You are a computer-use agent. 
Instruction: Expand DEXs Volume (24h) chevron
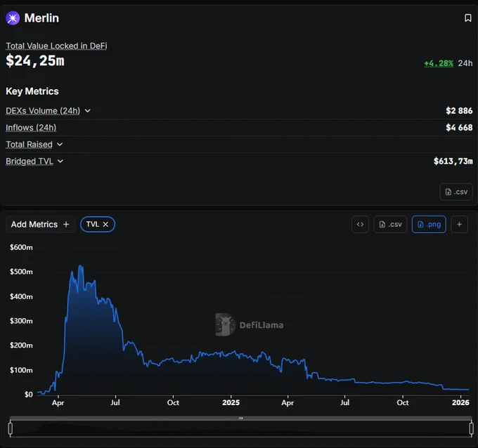(x=87, y=110)
